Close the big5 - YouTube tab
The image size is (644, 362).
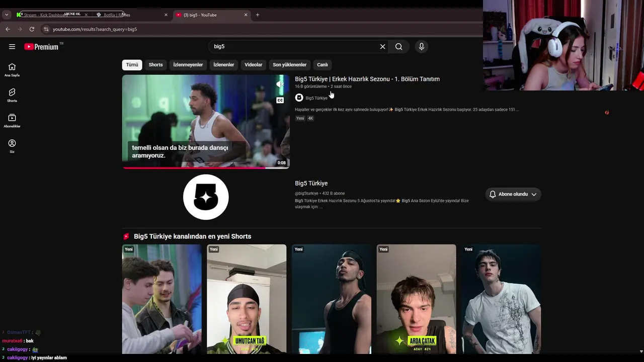pyautogui.click(x=246, y=15)
